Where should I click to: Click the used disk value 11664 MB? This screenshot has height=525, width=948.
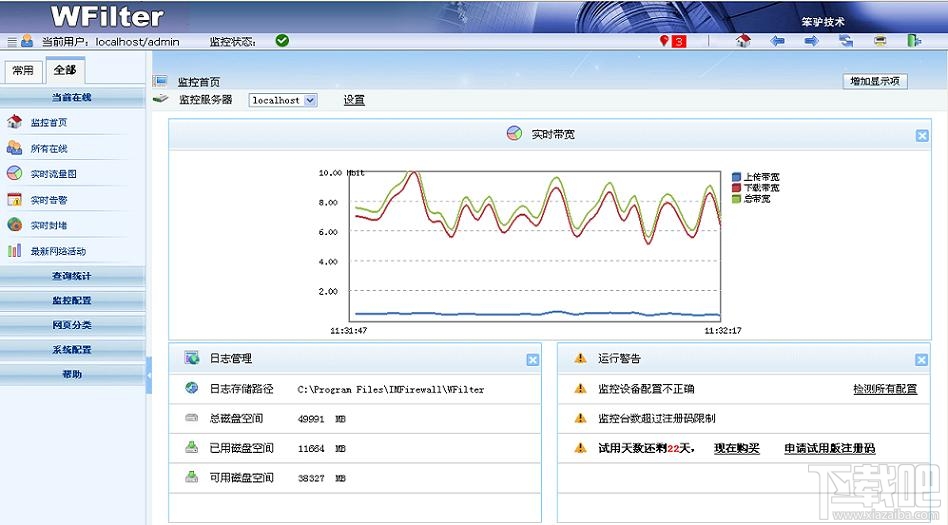coord(322,448)
